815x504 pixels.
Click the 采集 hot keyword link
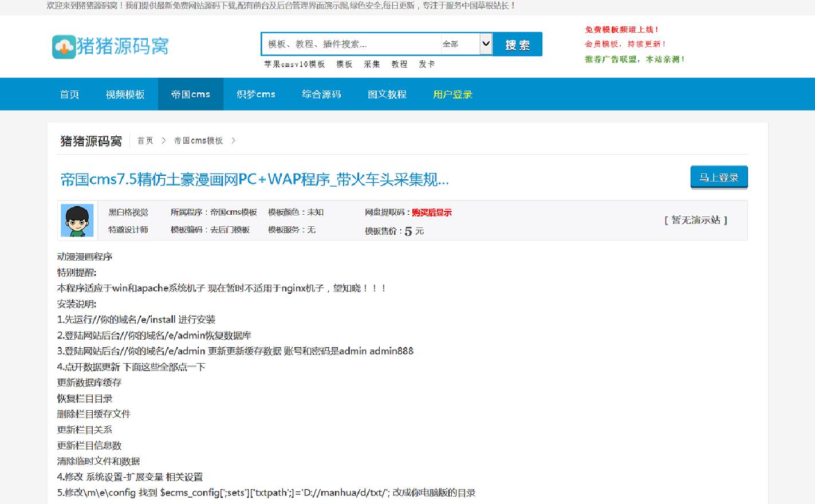(372, 64)
